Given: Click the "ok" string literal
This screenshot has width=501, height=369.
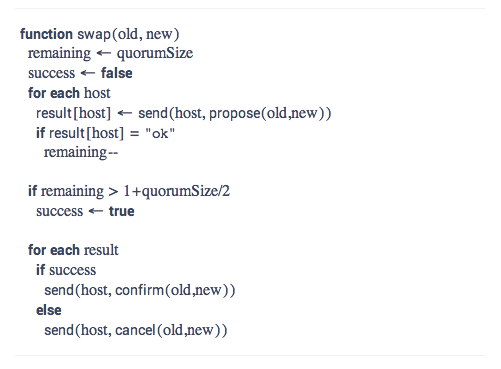Looking at the screenshot, I should [x=160, y=133].
